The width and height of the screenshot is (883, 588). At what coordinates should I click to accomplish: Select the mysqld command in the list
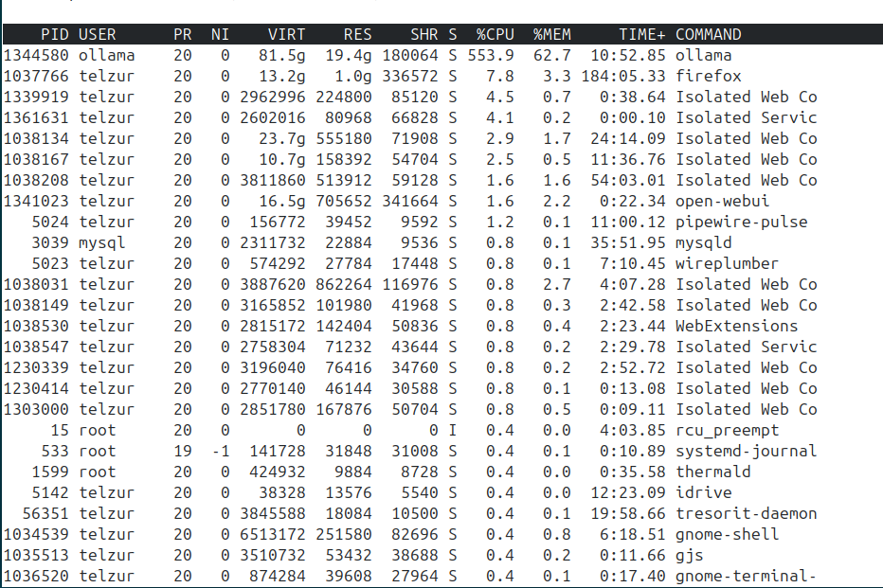pyautogui.click(x=703, y=242)
